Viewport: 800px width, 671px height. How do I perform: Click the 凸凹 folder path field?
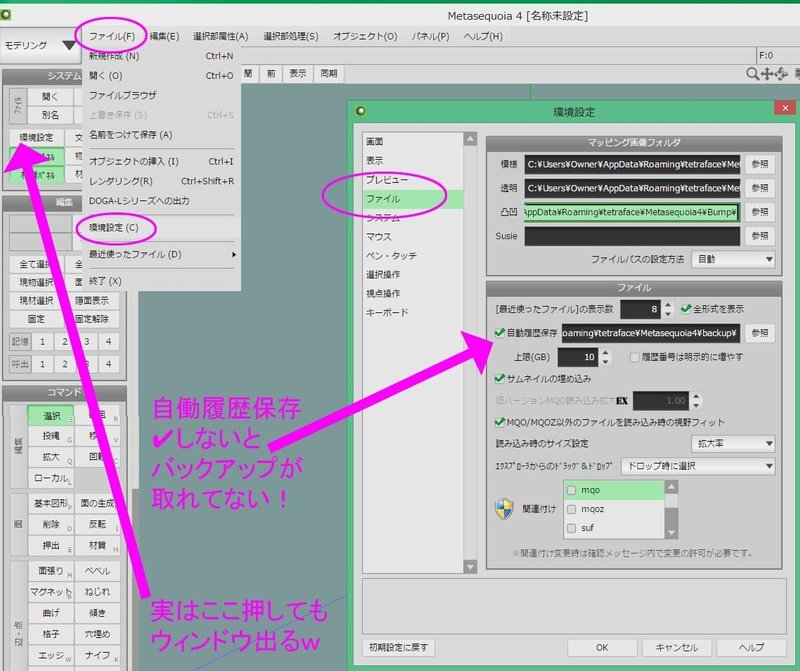click(632, 212)
